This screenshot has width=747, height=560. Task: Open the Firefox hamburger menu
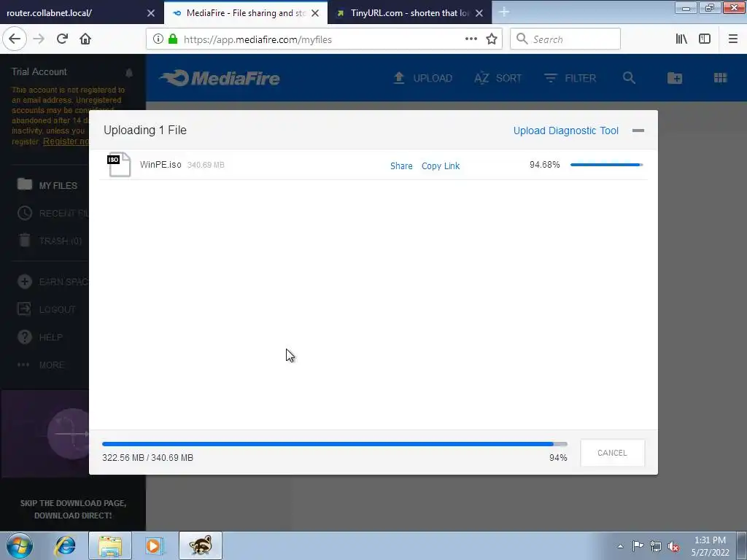(732, 39)
